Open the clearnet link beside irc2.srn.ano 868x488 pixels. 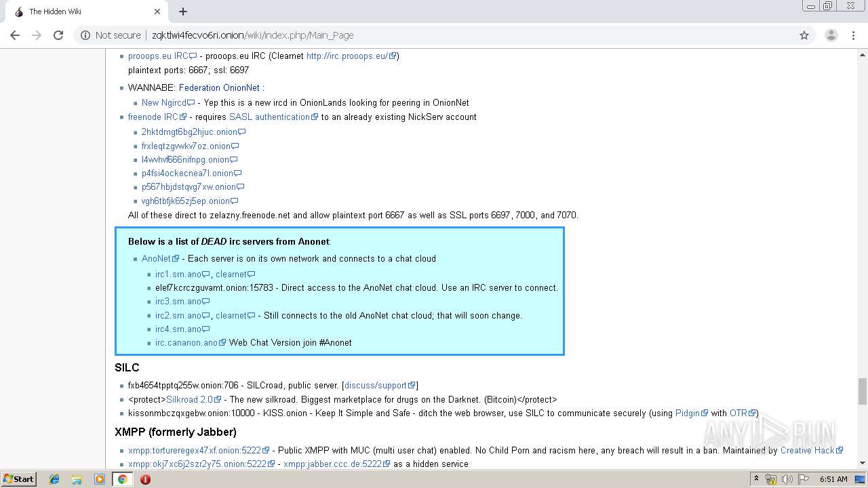(235, 315)
